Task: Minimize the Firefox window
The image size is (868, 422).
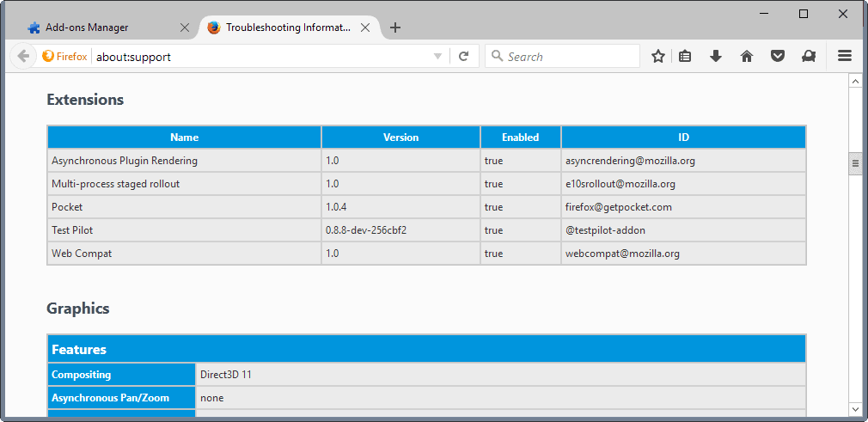Action: [x=764, y=14]
